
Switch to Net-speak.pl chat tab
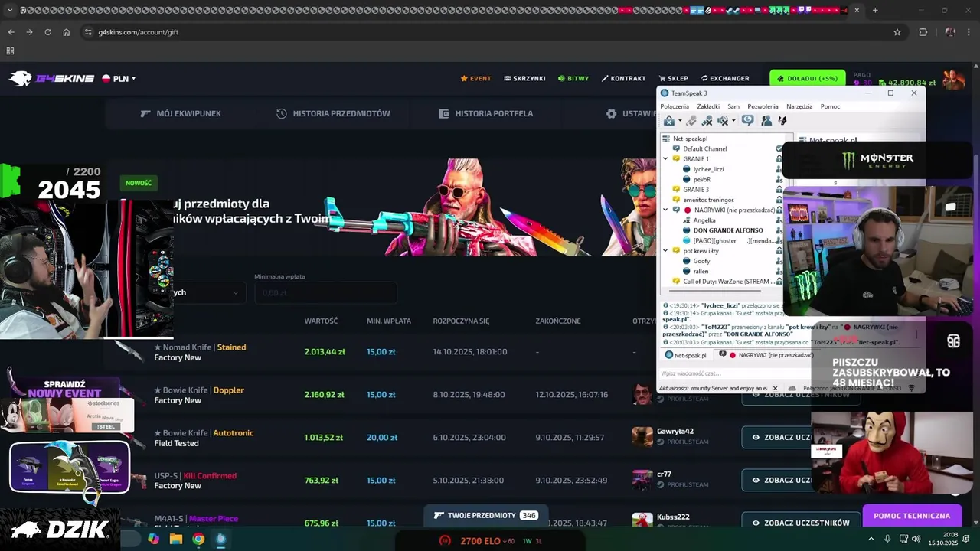686,355
